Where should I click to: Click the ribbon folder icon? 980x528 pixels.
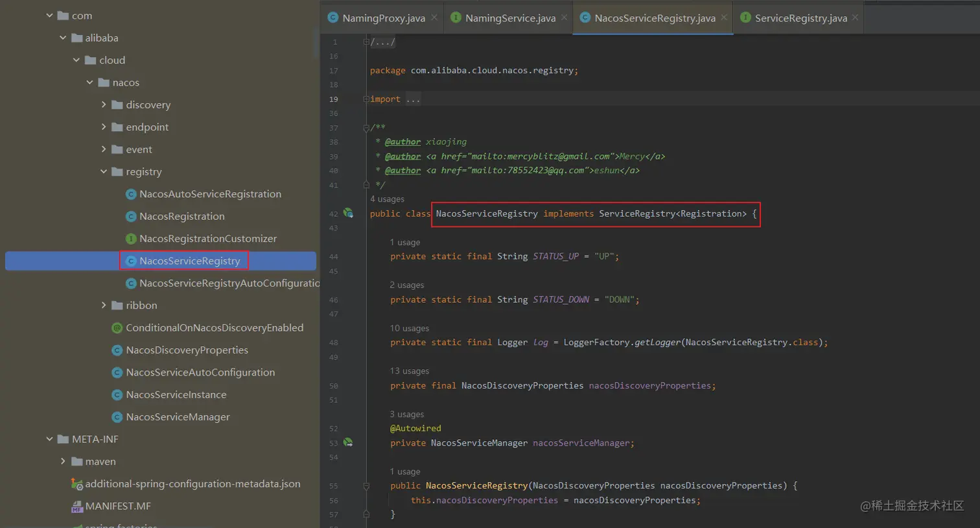(117, 306)
